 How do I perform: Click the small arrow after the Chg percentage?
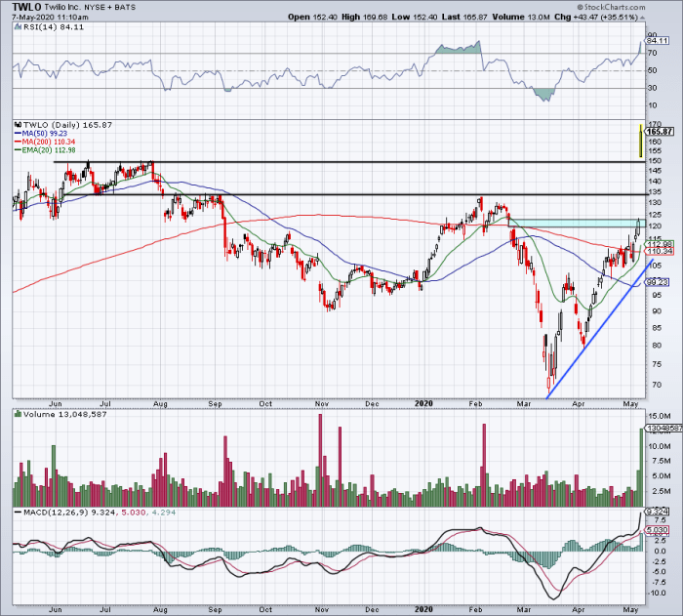coord(642,18)
